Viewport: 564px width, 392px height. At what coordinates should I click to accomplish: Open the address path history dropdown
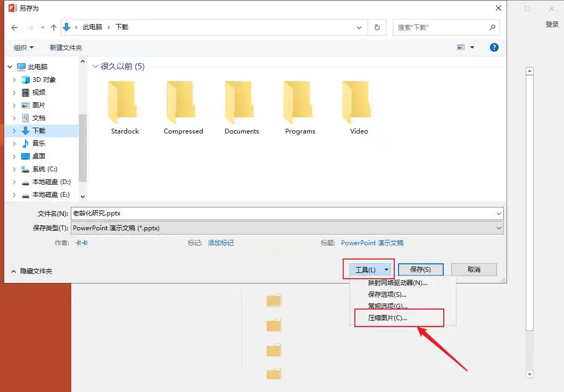point(359,27)
